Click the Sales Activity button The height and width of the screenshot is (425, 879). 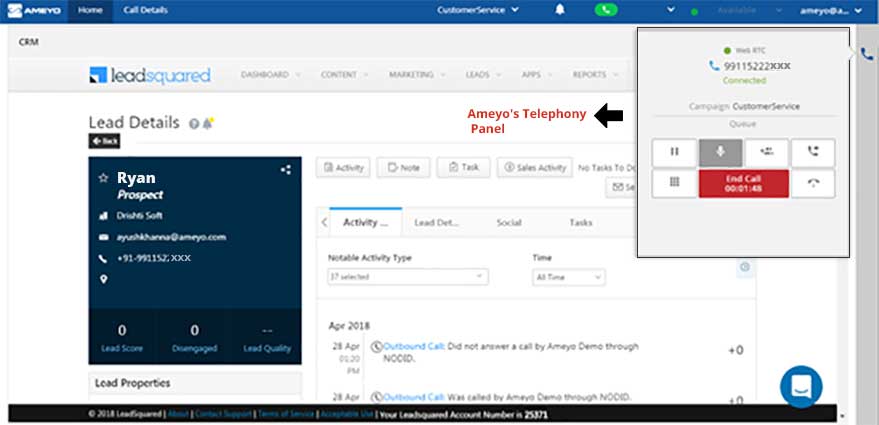click(x=535, y=168)
